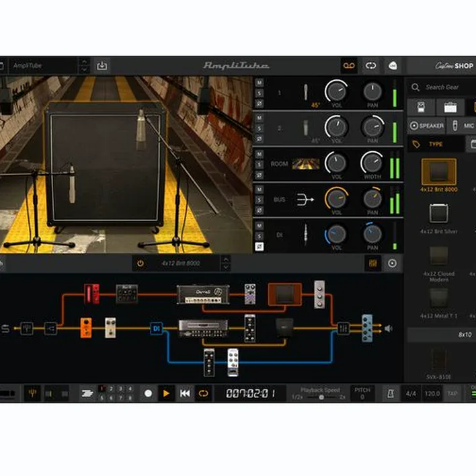Adjust mic 1 PAN knob

point(372,91)
